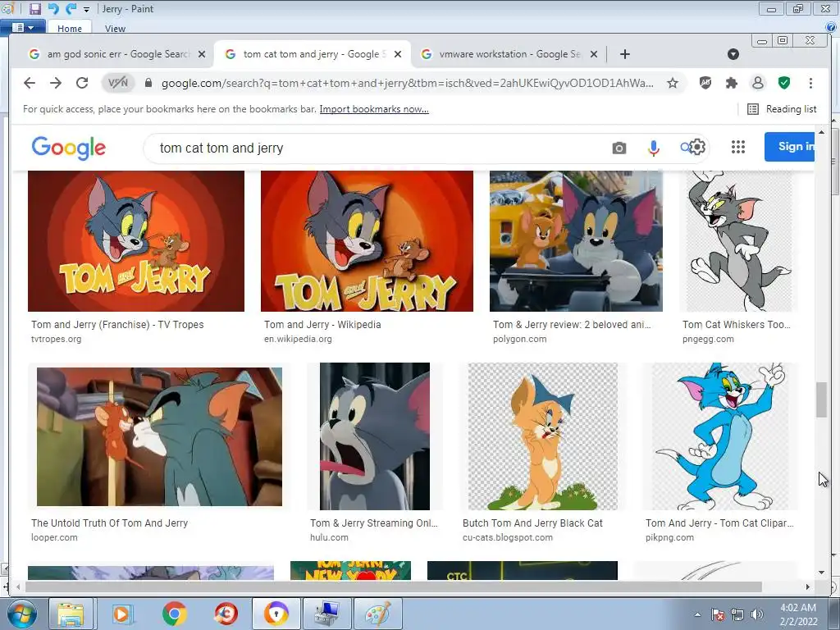Open the TV Tropes Tom and Jerry thumbnail
This screenshot has height=630, width=840.
point(136,241)
